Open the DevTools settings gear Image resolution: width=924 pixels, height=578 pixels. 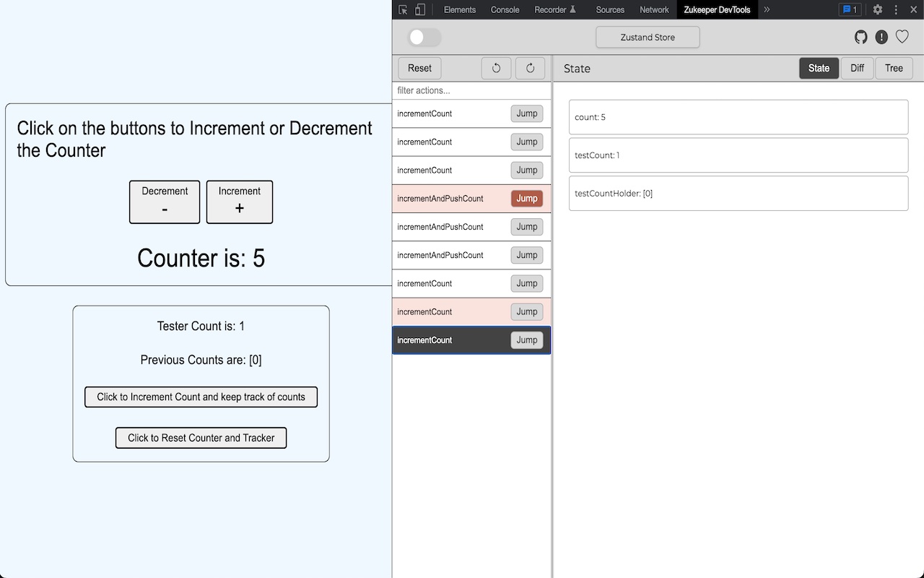(877, 9)
